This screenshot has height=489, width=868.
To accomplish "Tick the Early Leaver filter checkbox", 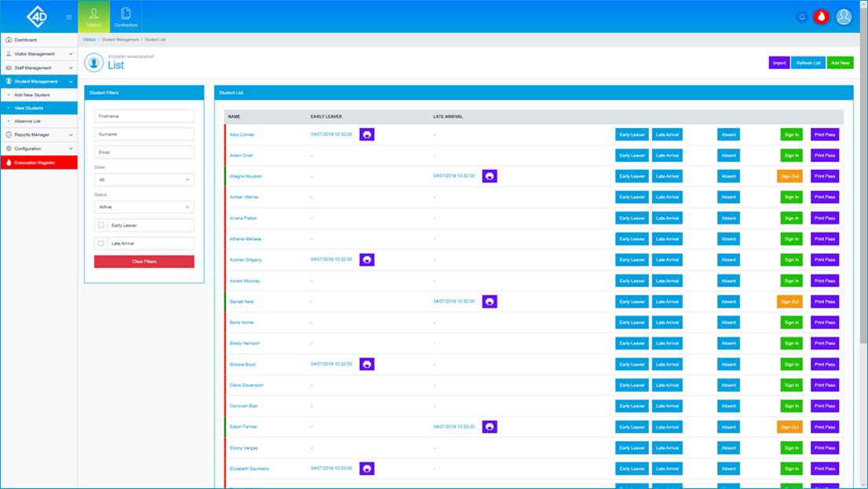I will [101, 226].
